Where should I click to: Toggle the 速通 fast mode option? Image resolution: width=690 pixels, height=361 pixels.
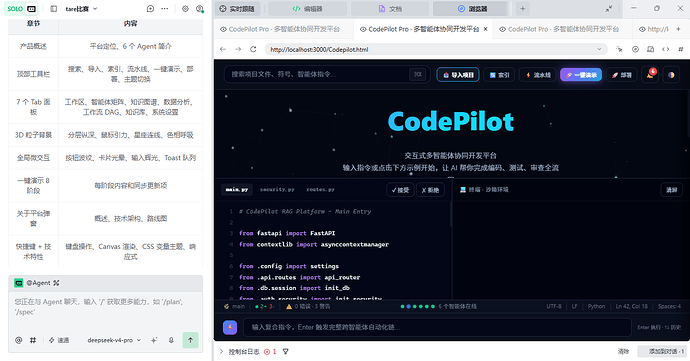(59, 340)
